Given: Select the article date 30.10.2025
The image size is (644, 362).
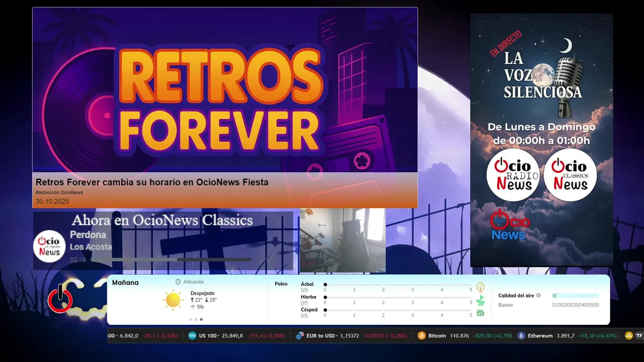Looking at the screenshot, I should coord(52,202).
